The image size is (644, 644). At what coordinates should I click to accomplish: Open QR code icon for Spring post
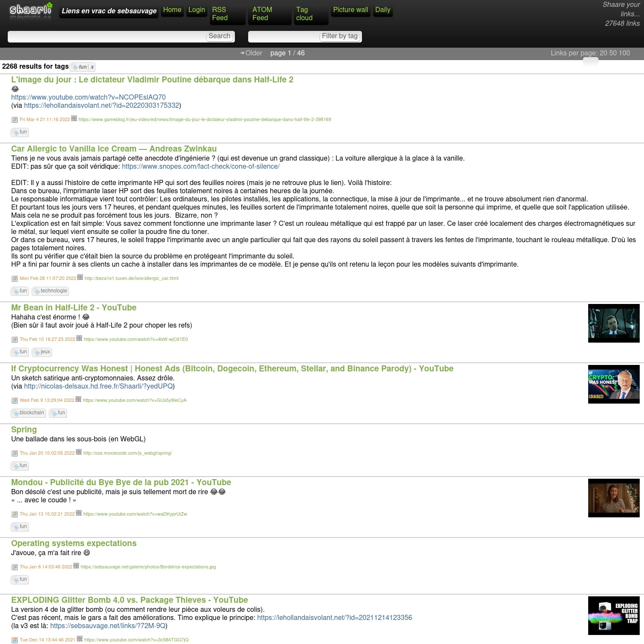point(79,452)
